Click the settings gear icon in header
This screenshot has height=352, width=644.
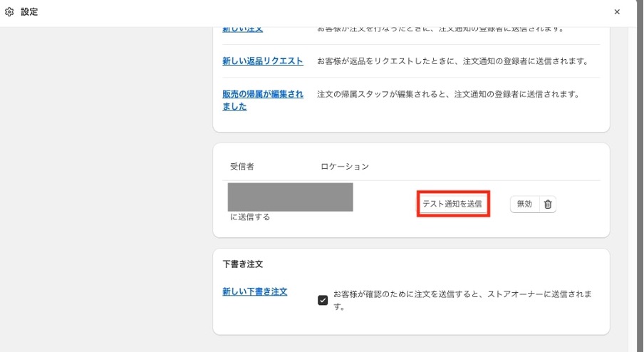(x=9, y=12)
